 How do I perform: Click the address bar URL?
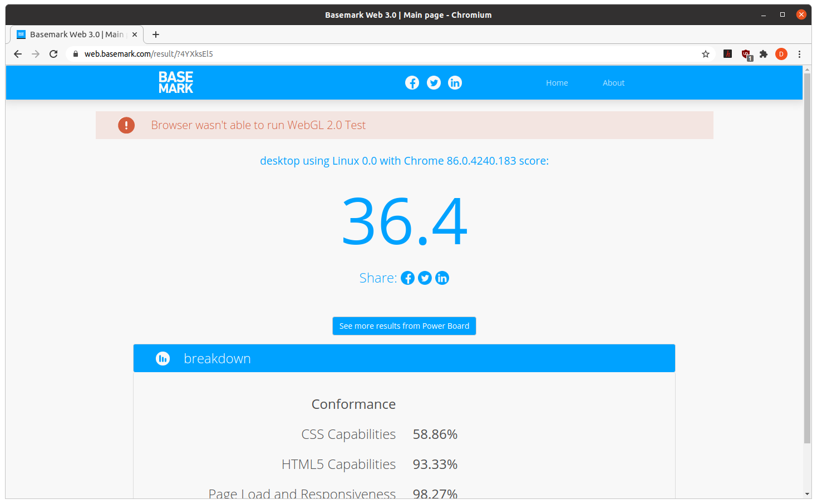coord(149,54)
